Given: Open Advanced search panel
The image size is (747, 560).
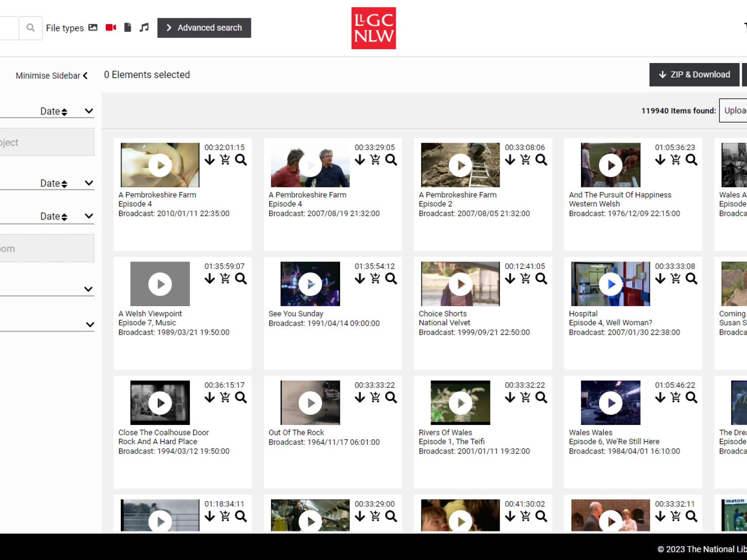Looking at the screenshot, I should point(204,28).
